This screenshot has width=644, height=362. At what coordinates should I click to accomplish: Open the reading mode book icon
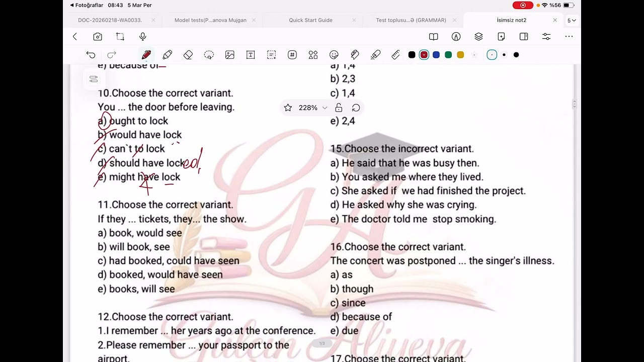(433, 37)
